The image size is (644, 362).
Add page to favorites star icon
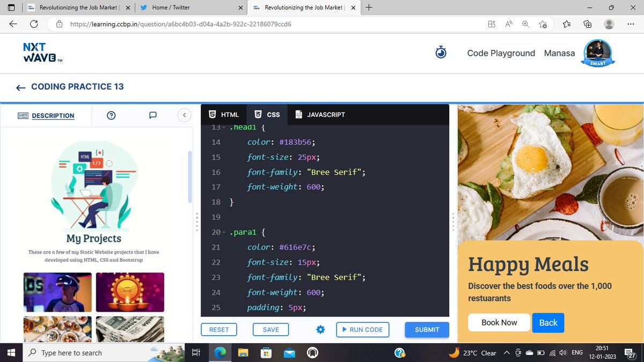543,24
